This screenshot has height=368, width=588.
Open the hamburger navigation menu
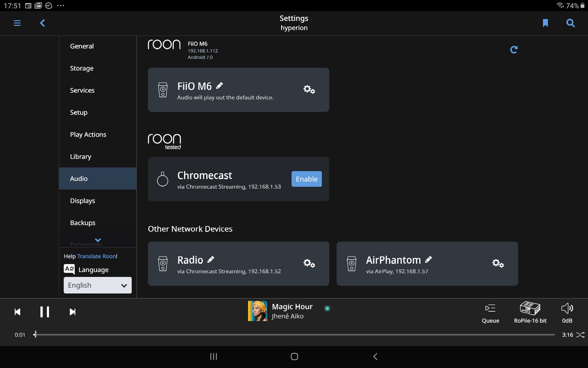pyautogui.click(x=17, y=23)
